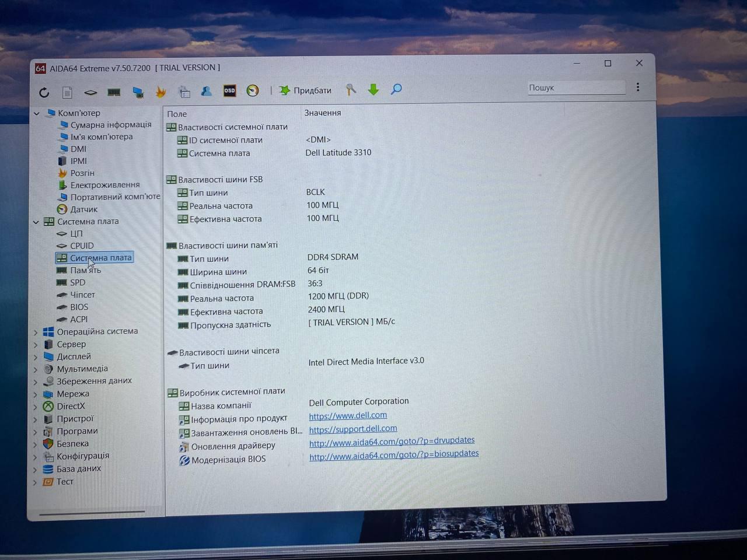Click the Intel Direct Media Interface v3.0 value
Screen dimensions: 747x560
click(366, 361)
